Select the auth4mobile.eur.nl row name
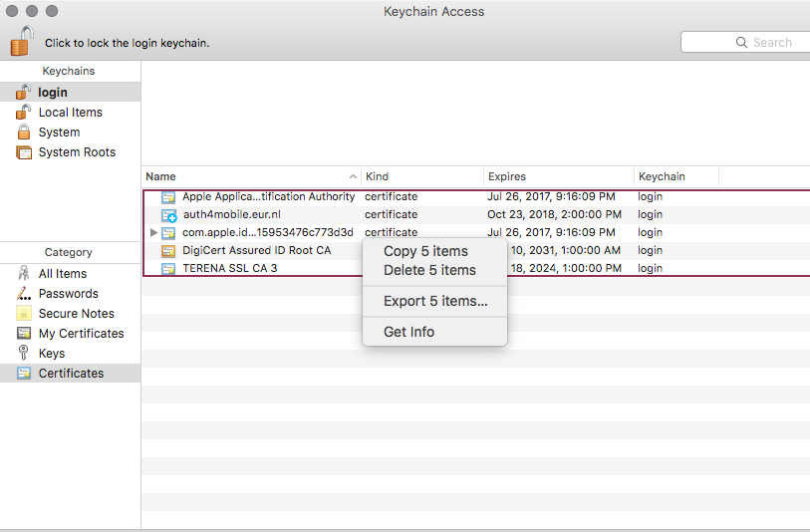The height and width of the screenshot is (532, 810). click(x=232, y=214)
